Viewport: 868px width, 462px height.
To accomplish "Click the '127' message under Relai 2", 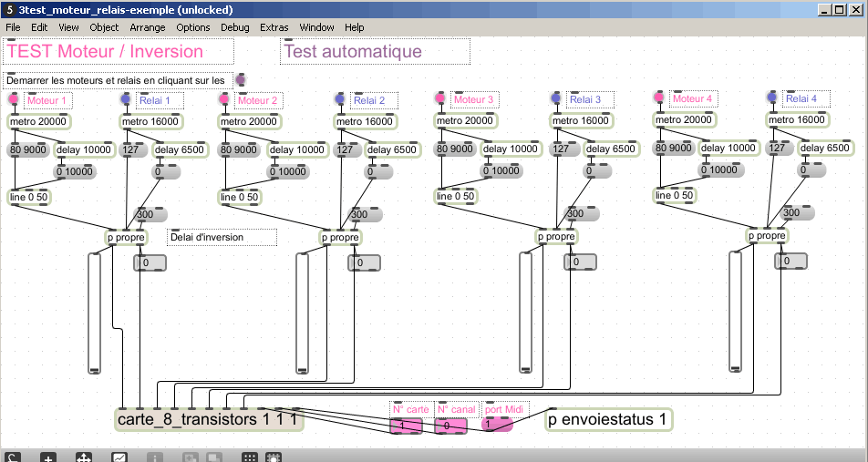I will point(347,149).
